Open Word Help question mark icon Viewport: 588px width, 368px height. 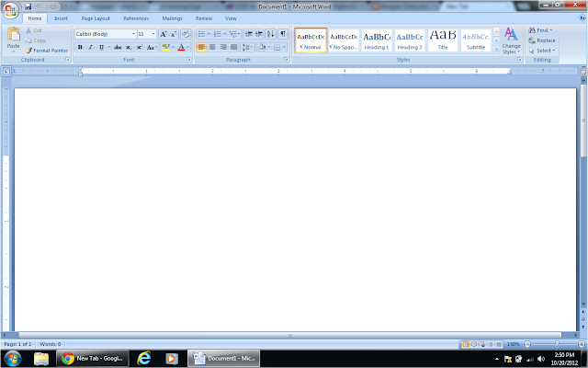(582, 17)
